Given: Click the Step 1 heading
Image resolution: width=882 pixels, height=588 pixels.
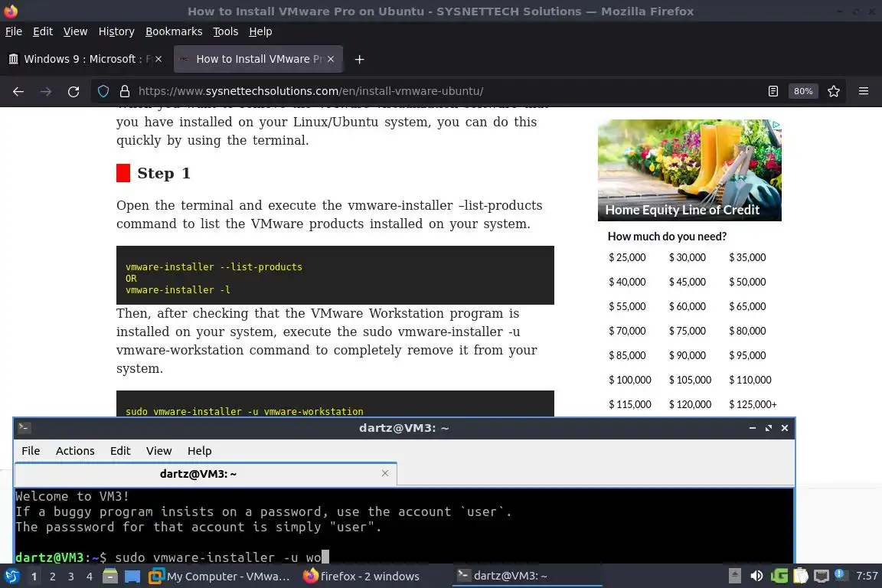Looking at the screenshot, I should click(x=164, y=173).
